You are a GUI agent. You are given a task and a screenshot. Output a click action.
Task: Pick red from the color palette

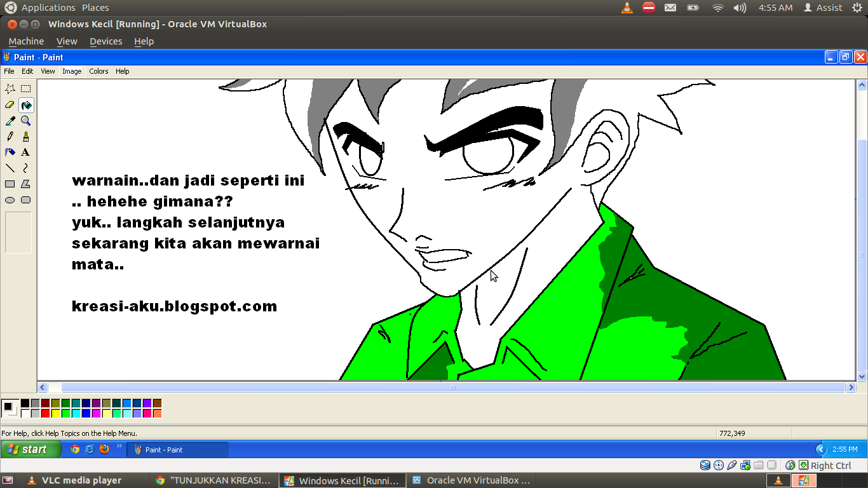(45, 414)
